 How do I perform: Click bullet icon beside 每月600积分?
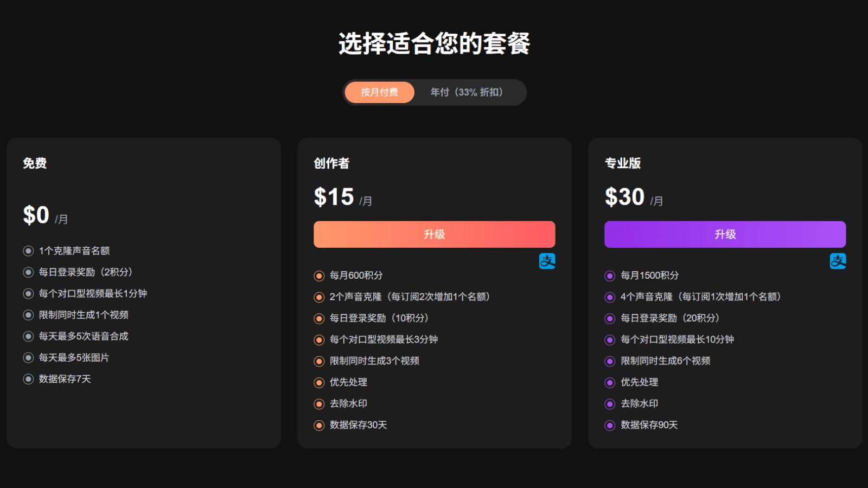click(319, 276)
